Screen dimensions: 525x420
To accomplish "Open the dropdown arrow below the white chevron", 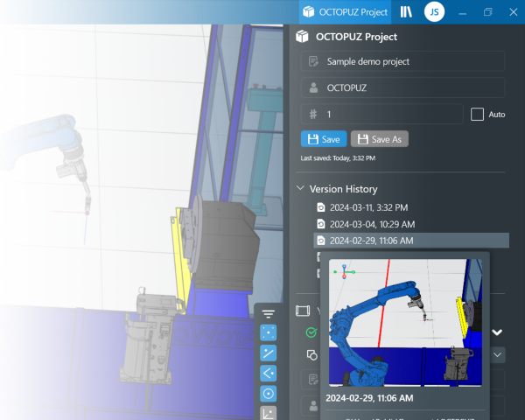I will 498,354.
